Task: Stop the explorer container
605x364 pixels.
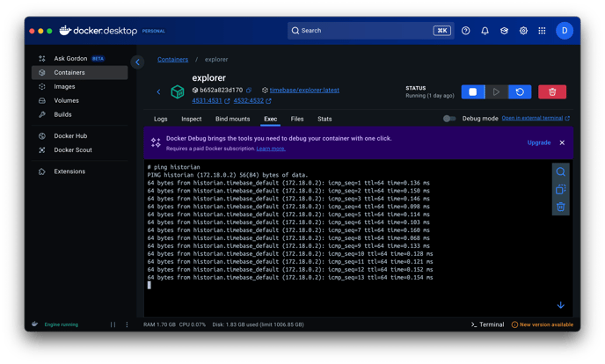Action: [x=472, y=91]
